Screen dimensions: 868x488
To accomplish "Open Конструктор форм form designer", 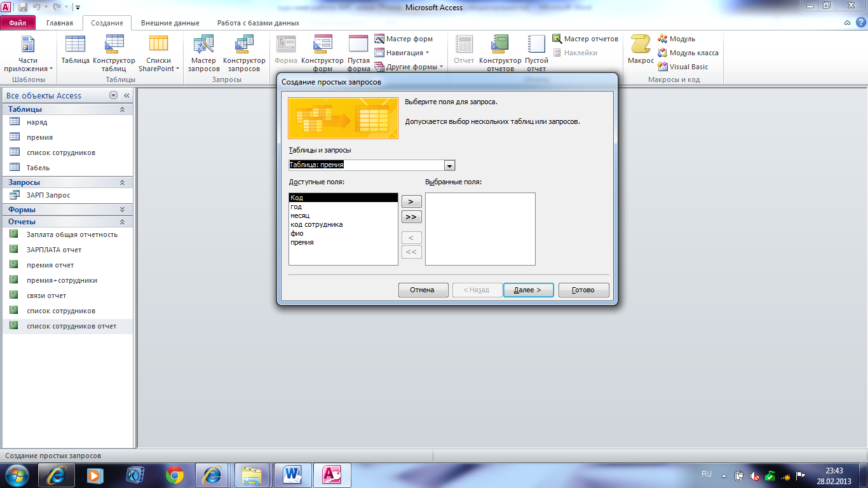I will pyautogui.click(x=323, y=53).
